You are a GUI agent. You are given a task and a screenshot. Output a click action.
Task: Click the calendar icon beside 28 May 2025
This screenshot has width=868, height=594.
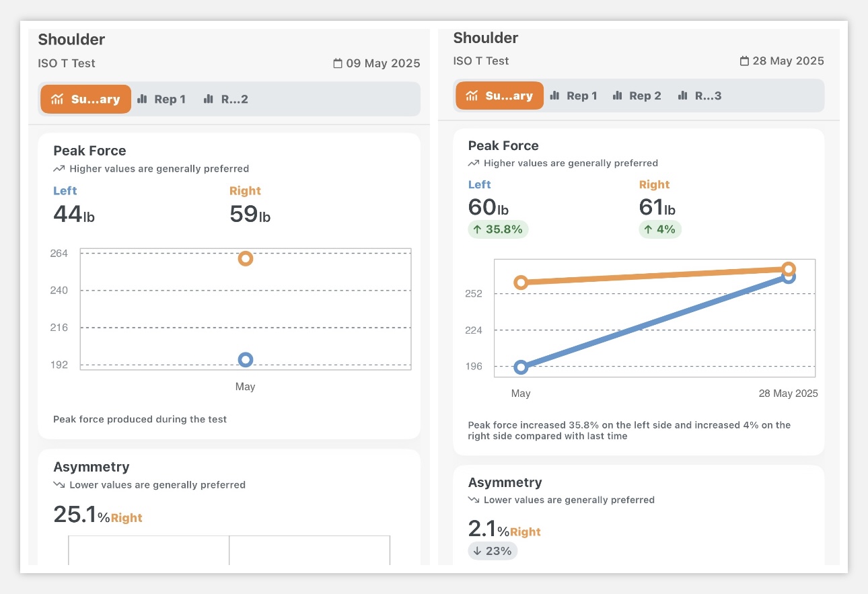(745, 61)
